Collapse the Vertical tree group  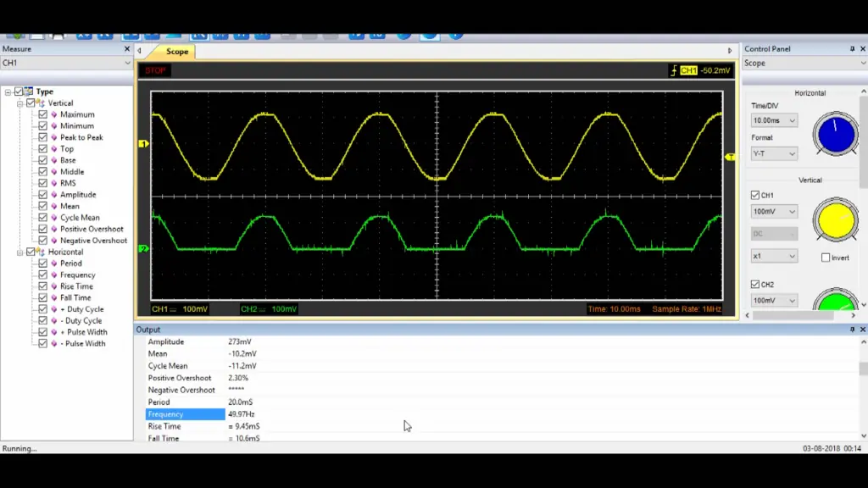[x=20, y=103]
